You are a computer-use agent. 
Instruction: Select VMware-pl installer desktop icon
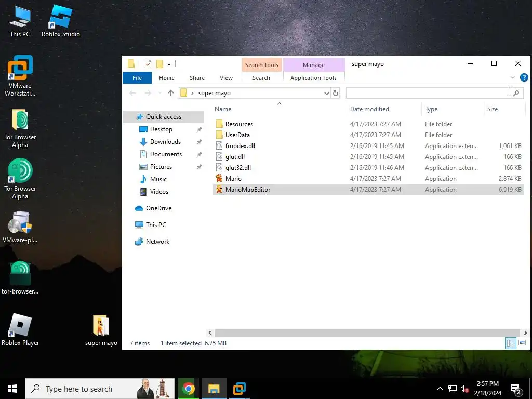click(x=20, y=227)
